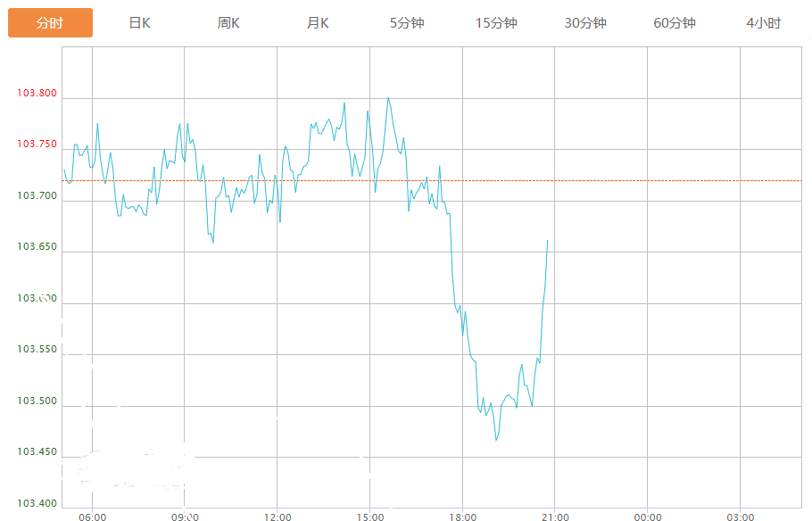The image size is (812, 521).
Task: Click the 15:00 time axis label
Action: point(370,517)
